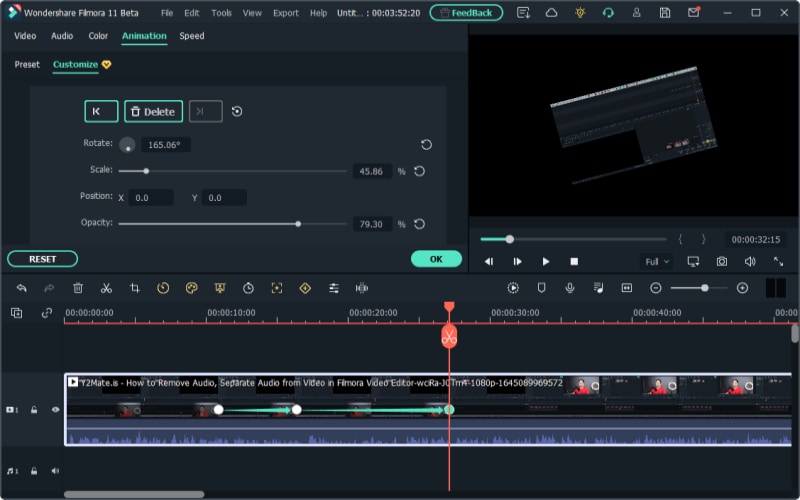This screenshot has width=800, height=500.
Task: Open the Export menu
Action: click(x=286, y=13)
